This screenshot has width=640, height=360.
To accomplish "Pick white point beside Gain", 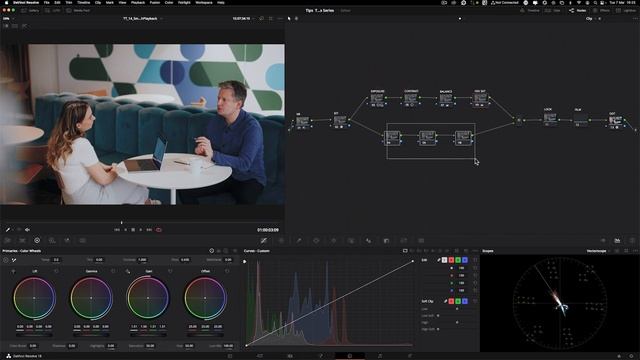I will click(x=128, y=271).
